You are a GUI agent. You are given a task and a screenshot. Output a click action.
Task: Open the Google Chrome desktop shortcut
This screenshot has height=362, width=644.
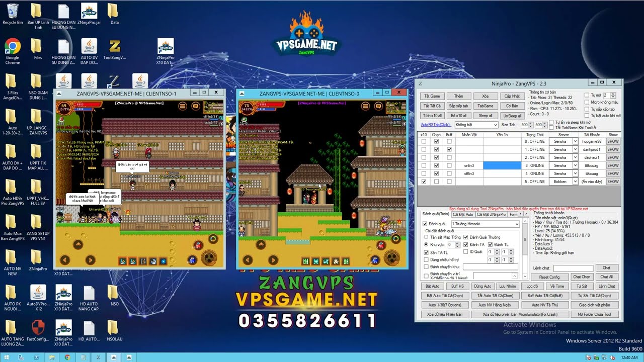coord(13,51)
